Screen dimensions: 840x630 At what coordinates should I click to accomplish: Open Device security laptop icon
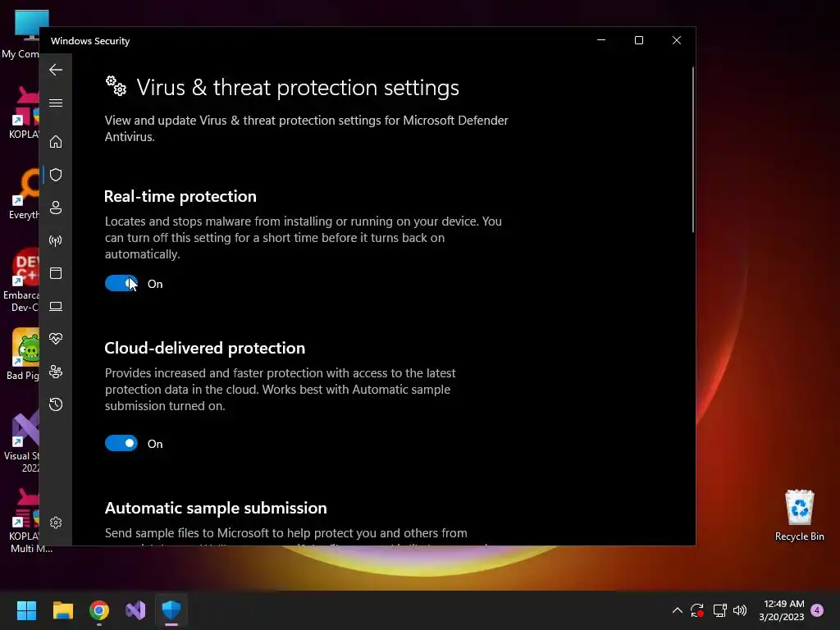pyautogui.click(x=56, y=306)
